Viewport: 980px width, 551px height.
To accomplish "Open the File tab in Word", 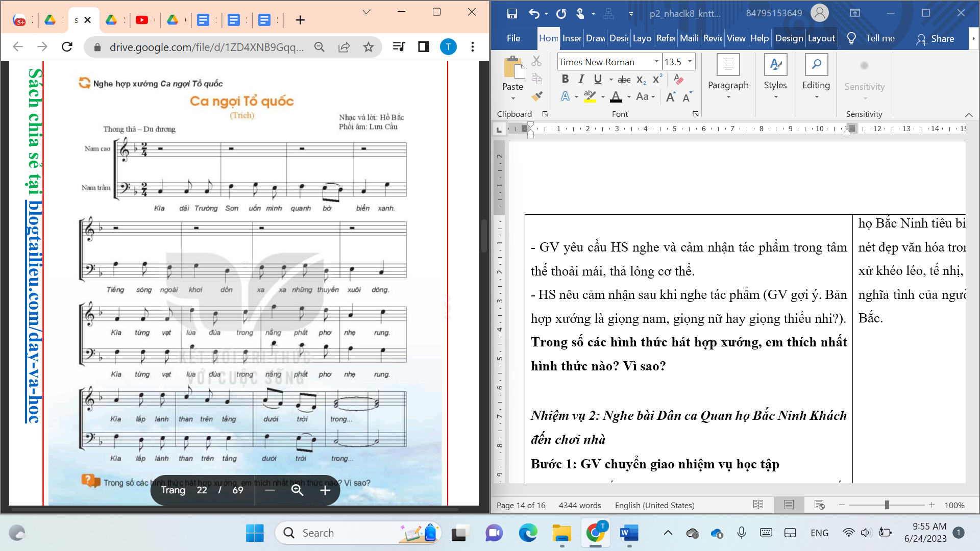I will (513, 38).
